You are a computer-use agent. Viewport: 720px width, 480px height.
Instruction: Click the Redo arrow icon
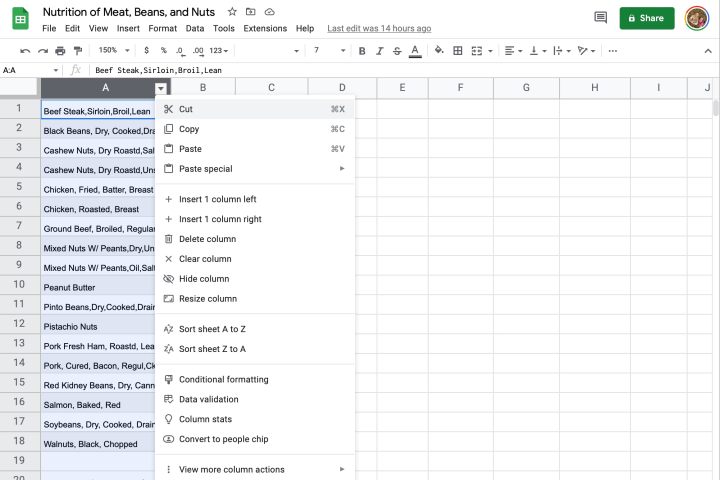click(x=43, y=51)
